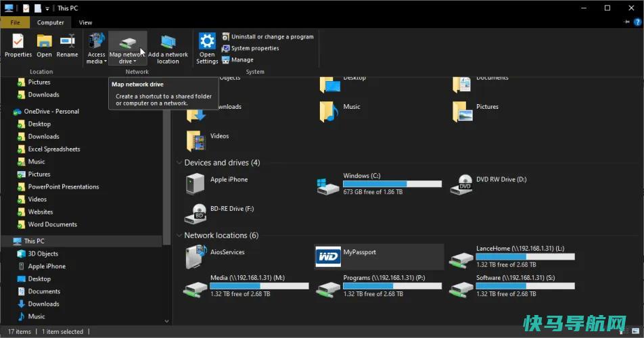Click Add a network location
This screenshot has height=338, width=644.
(168, 49)
